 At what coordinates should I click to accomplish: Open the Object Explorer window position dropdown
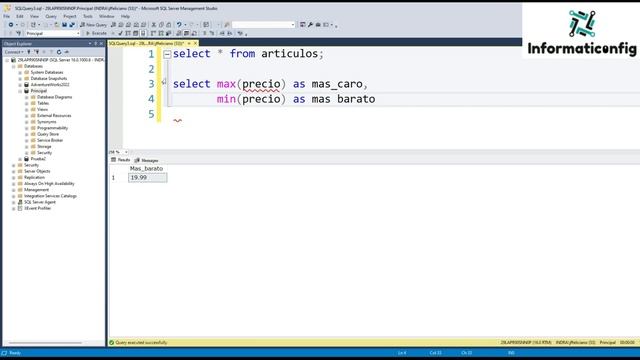tap(90, 43)
